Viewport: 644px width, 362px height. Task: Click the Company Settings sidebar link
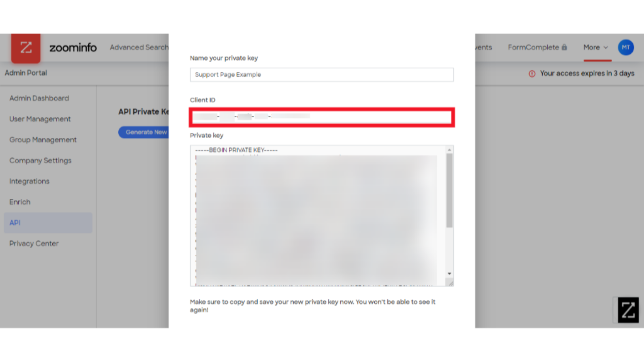40,160
